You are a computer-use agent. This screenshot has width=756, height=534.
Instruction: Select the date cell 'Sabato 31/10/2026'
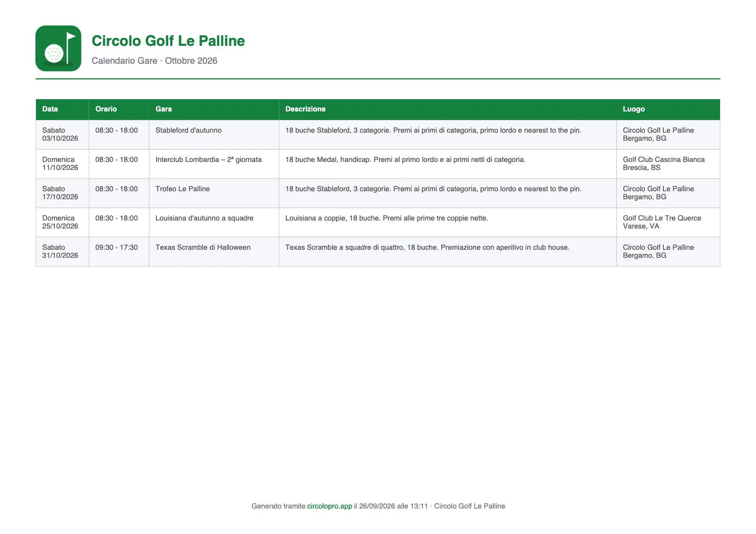pos(62,252)
